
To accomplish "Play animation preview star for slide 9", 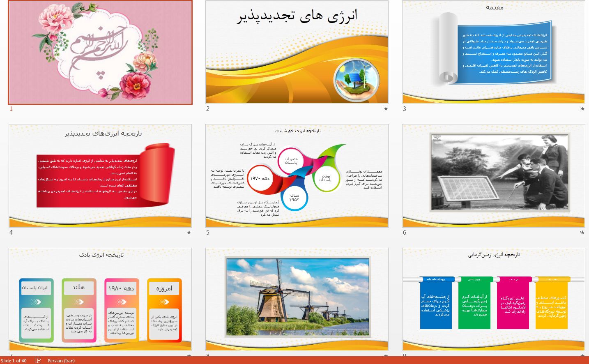I will click(582, 356).
